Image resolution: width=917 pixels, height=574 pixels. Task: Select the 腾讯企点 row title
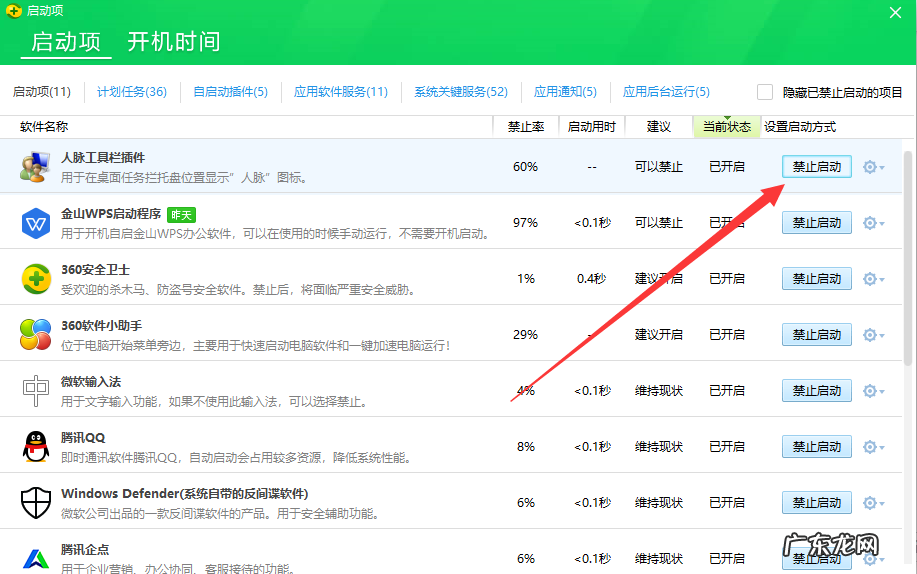[x=85, y=550]
